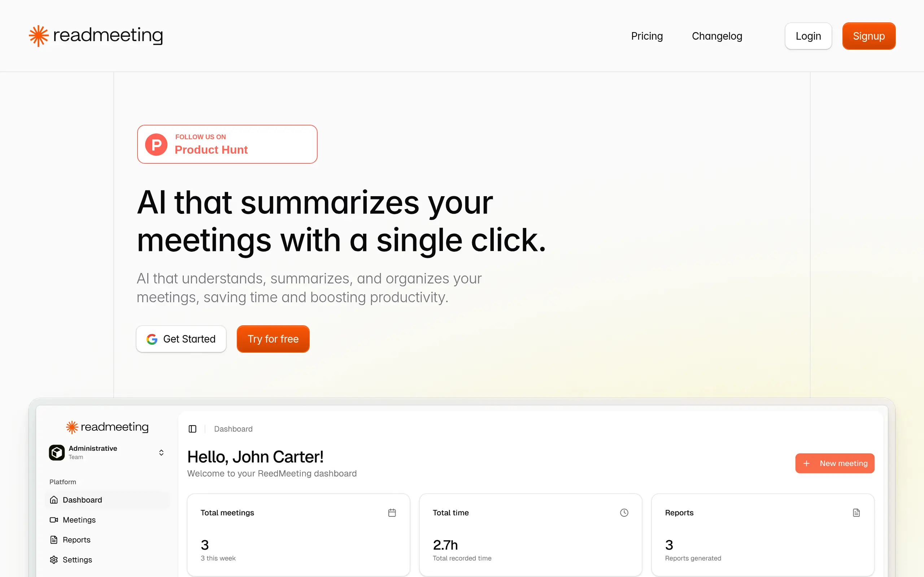The image size is (924, 577).
Task: Open the Changelog navigation link
Action: [x=717, y=36]
